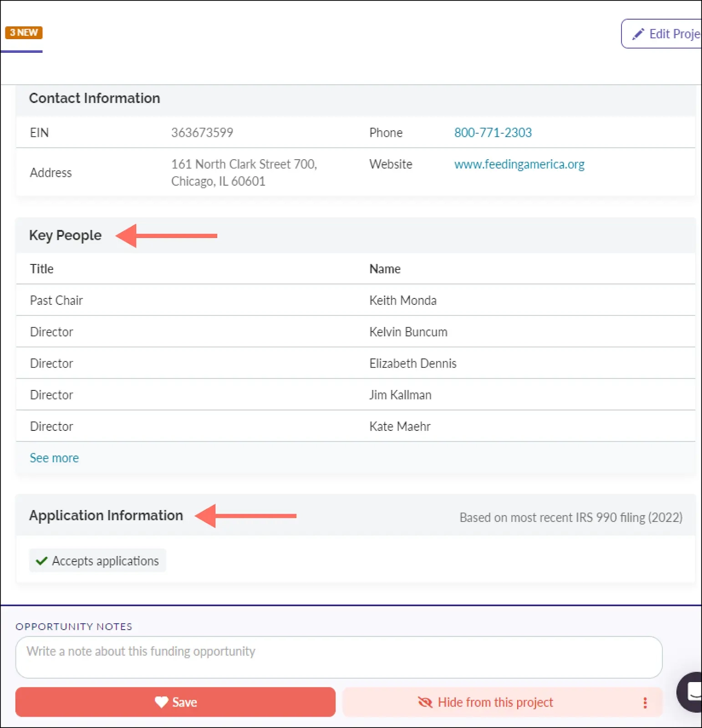Select the tab with 3 NEW badge
The width and height of the screenshot is (702, 728).
pyautogui.click(x=24, y=33)
